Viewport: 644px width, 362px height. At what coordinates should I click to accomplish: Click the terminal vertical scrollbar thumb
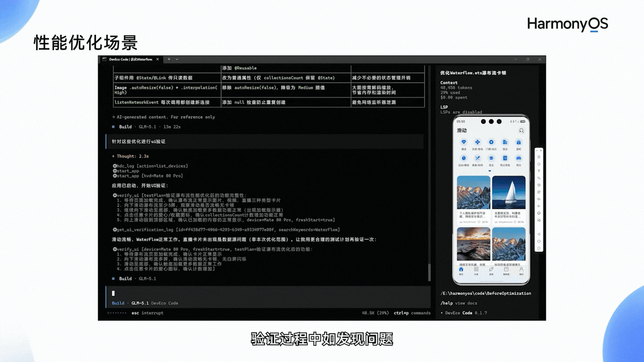pos(429,273)
